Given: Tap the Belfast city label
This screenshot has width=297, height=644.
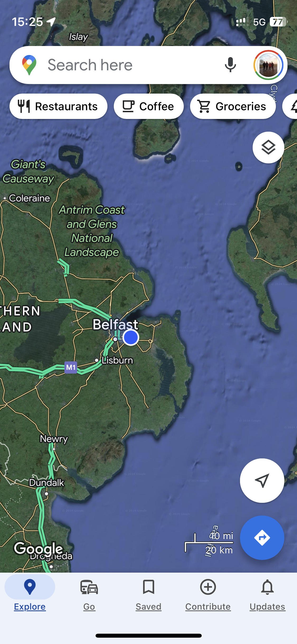Looking at the screenshot, I should [115, 324].
